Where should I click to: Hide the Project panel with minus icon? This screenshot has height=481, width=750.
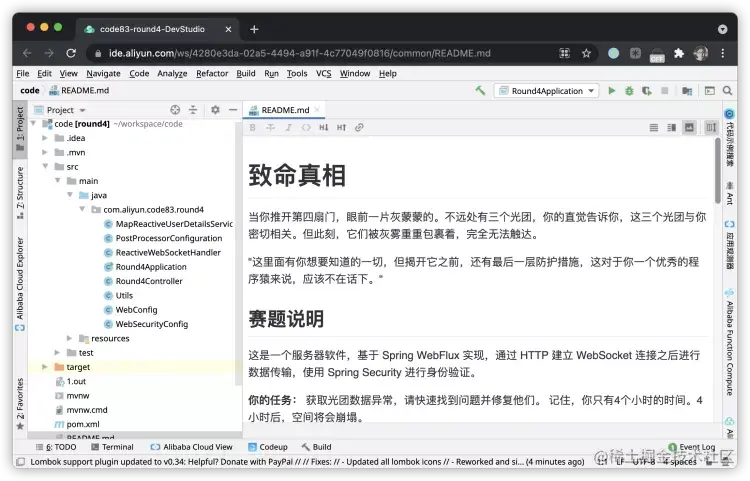233,109
